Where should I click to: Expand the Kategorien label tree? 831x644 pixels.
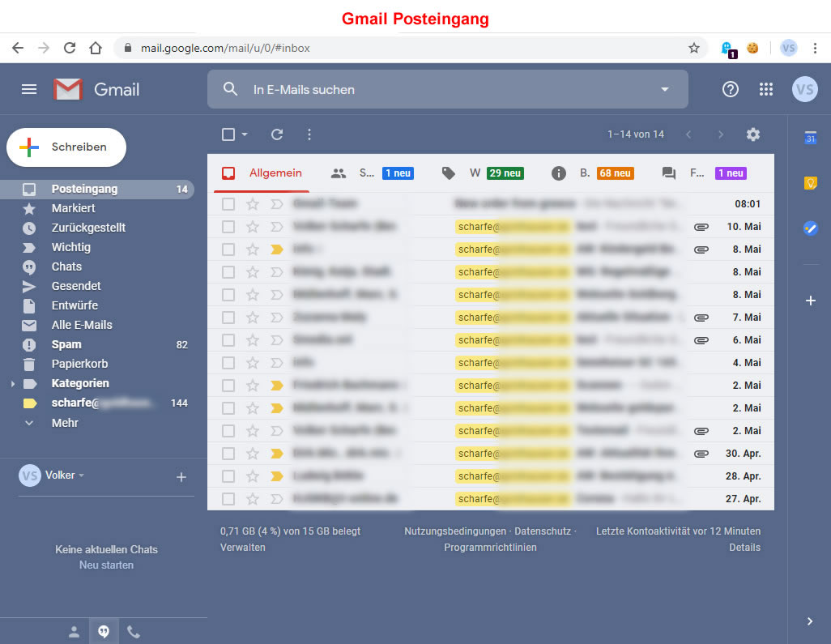tap(13, 384)
